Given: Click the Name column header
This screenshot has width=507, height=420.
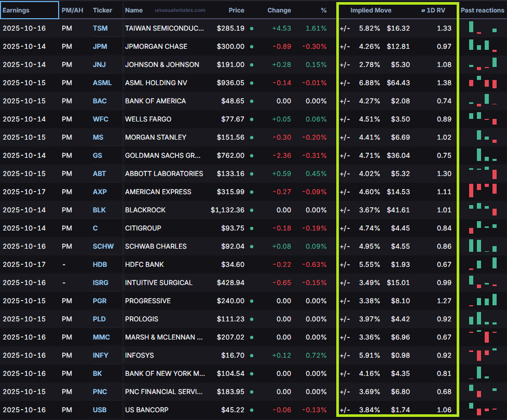Looking at the screenshot, I should pos(134,10).
